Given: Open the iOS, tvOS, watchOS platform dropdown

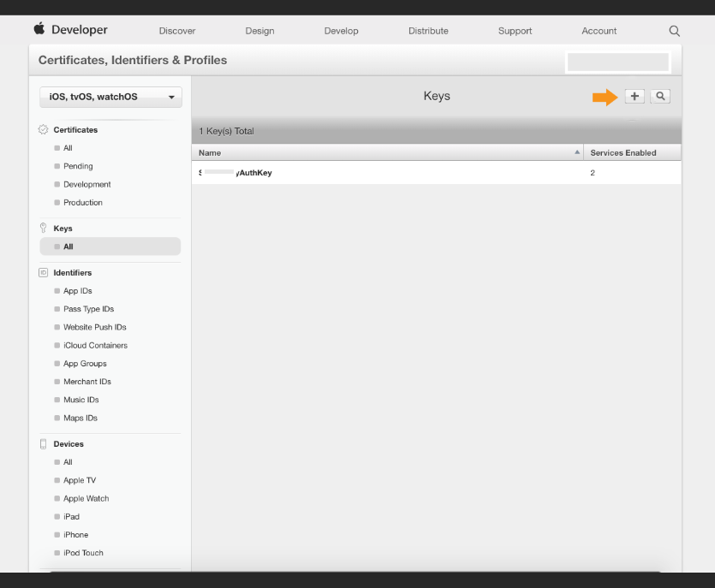Looking at the screenshot, I should click(110, 97).
